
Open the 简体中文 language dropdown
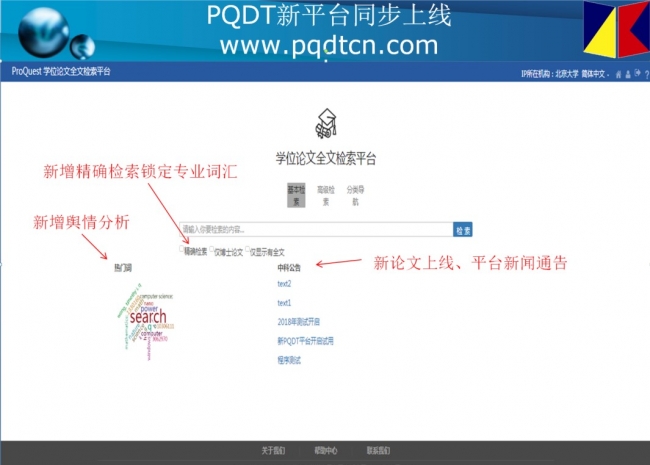(595, 74)
